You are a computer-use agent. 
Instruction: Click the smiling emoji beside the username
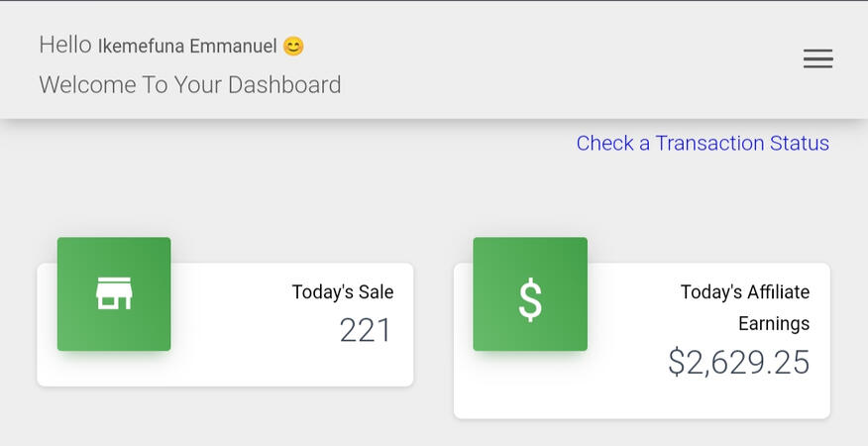coord(293,47)
